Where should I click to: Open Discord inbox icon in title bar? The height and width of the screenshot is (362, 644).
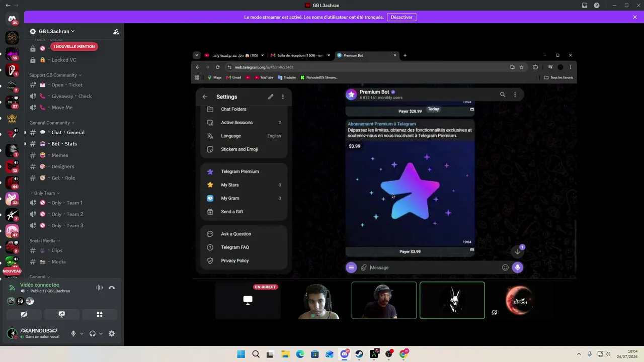(x=585, y=6)
